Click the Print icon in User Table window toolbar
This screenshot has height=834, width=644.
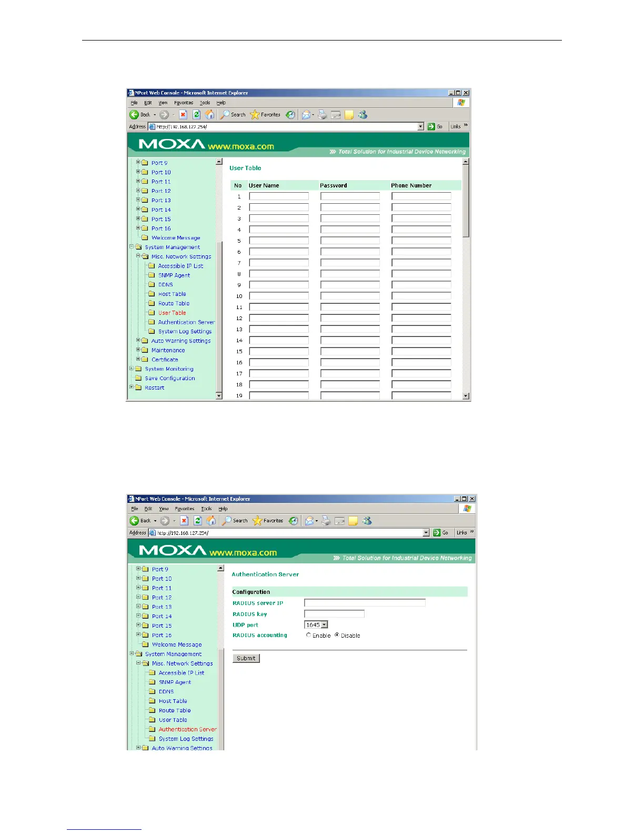[322, 115]
